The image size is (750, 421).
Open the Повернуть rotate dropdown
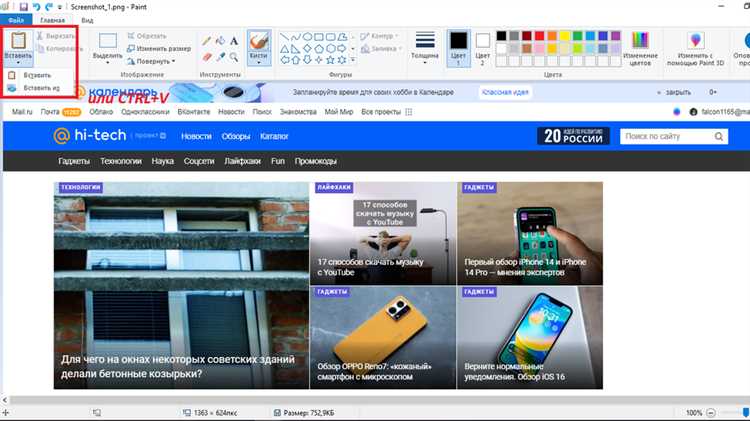click(152, 61)
